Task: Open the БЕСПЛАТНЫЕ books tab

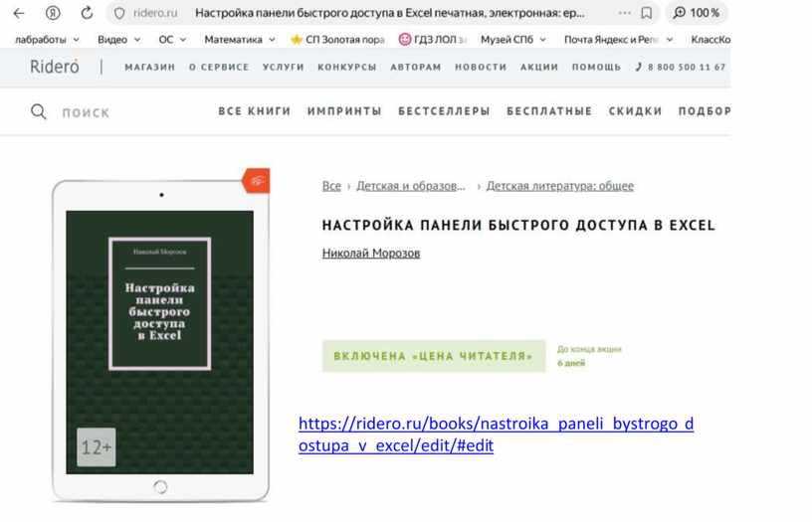Action: pyautogui.click(x=548, y=111)
